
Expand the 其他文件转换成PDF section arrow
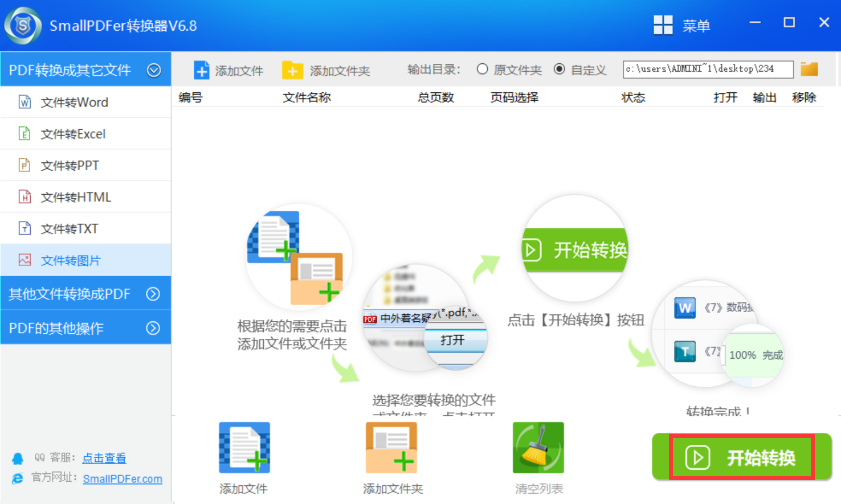[153, 294]
